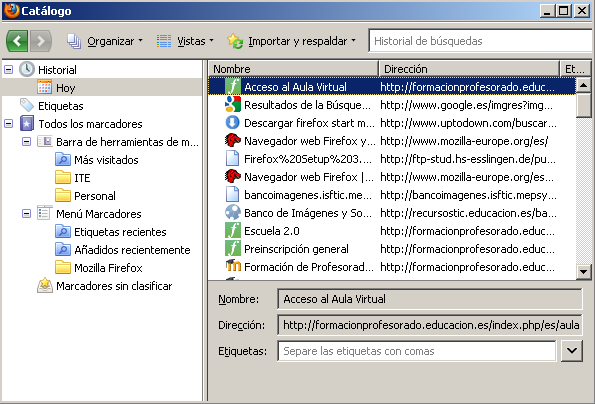This screenshot has height=404, width=595.
Task: Collapse Todos los marcadores tree node
Action: (x=8, y=124)
